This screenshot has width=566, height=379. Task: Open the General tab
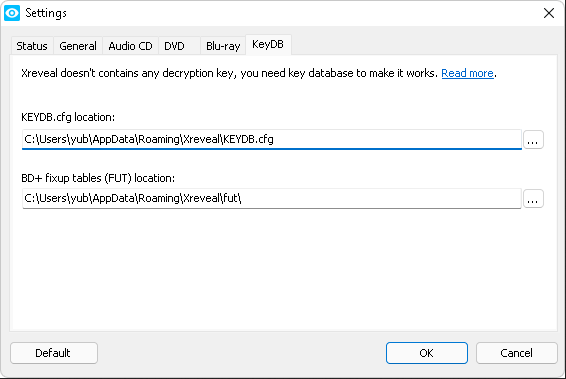click(x=78, y=46)
